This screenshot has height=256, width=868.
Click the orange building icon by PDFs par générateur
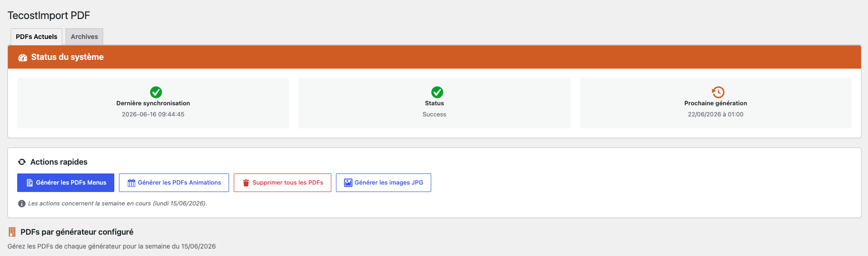pos(12,232)
